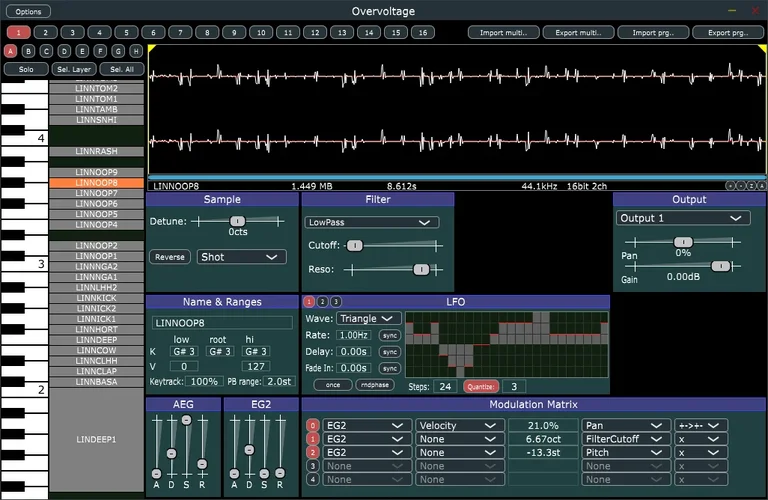Select layer H button
Image resolution: width=768 pixels, height=500 pixels.
coord(137,51)
